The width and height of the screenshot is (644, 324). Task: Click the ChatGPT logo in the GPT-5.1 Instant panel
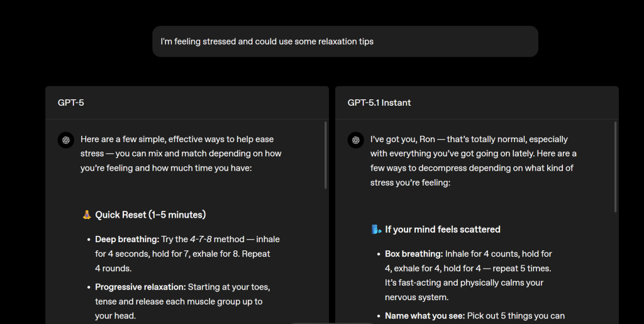click(356, 140)
